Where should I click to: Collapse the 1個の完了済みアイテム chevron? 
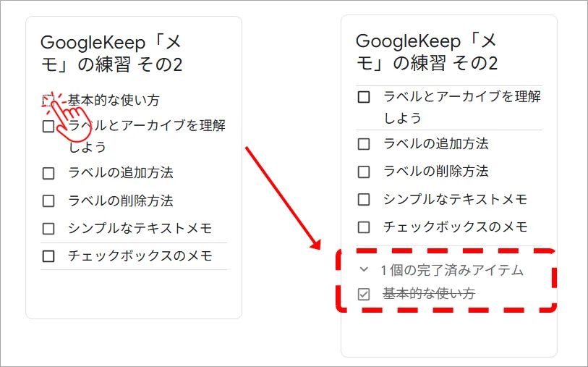coord(364,271)
